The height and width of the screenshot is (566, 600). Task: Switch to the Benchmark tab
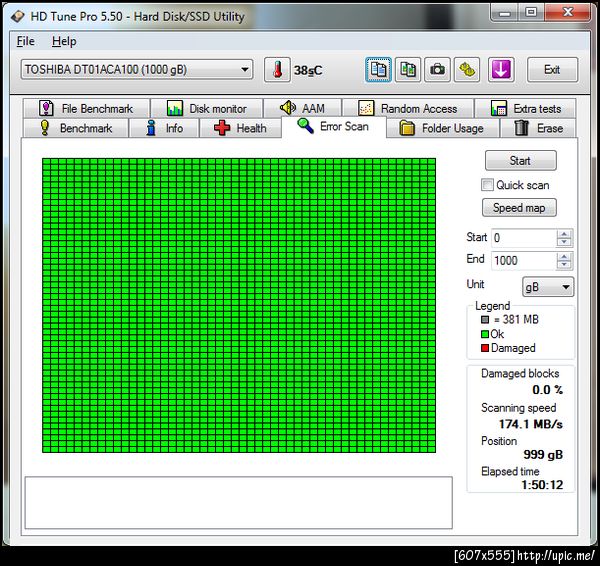pos(76,128)
